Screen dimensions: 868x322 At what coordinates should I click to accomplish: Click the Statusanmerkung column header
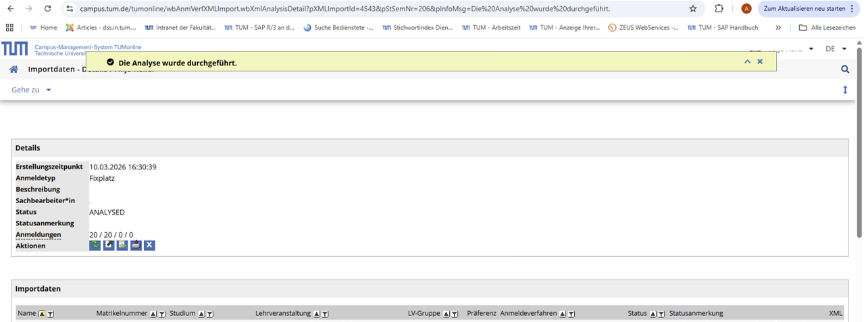point(696,313)
